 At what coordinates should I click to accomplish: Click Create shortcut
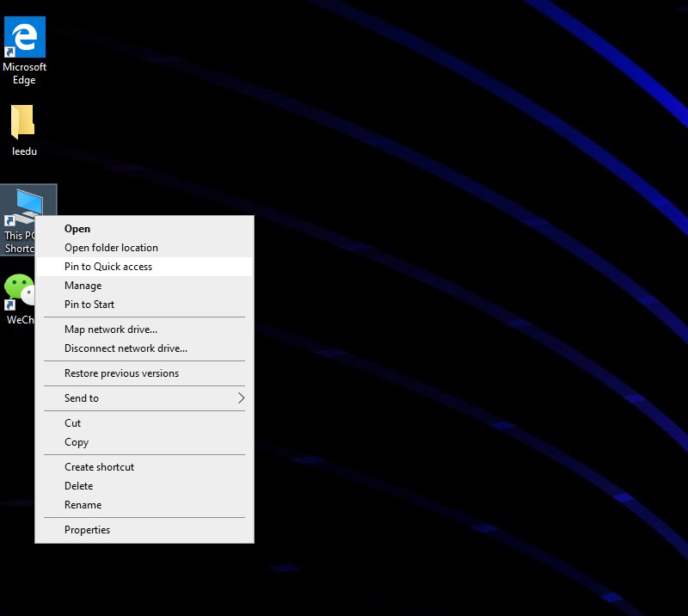pos(99,467)
